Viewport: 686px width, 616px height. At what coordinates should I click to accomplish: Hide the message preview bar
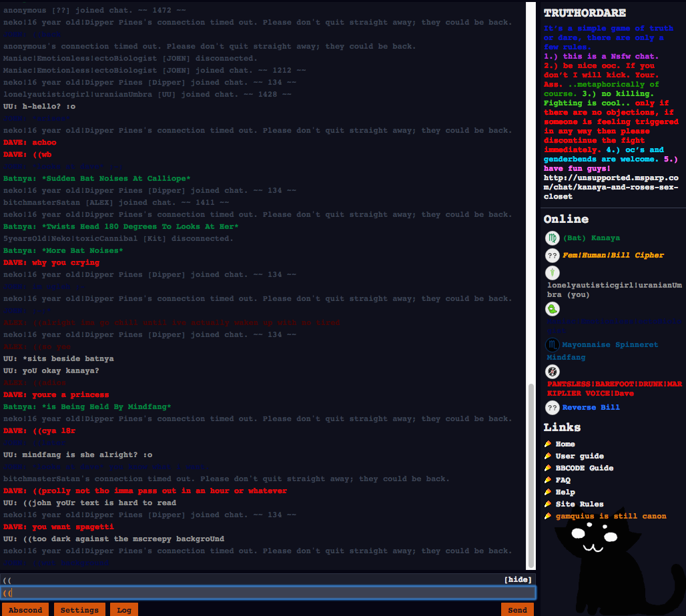518,580
